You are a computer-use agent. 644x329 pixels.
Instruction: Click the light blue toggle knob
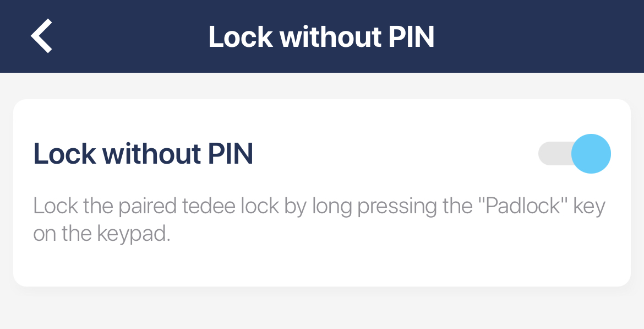(591, 153)
